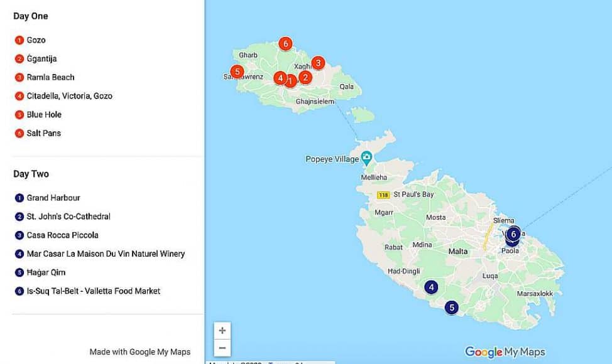Viewport: 612px width, 364px height.
Task: Click blue marker 4 near Had-Dingli
Action: 431,287
